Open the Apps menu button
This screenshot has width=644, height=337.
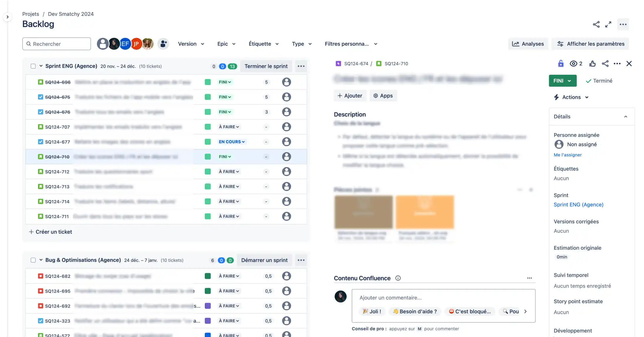[383, 96]
